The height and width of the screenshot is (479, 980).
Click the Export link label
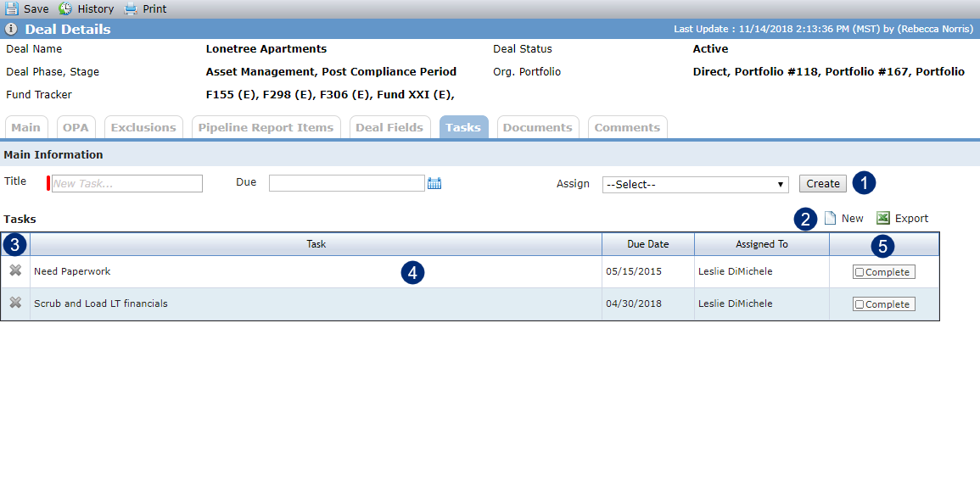coord(912,218)
